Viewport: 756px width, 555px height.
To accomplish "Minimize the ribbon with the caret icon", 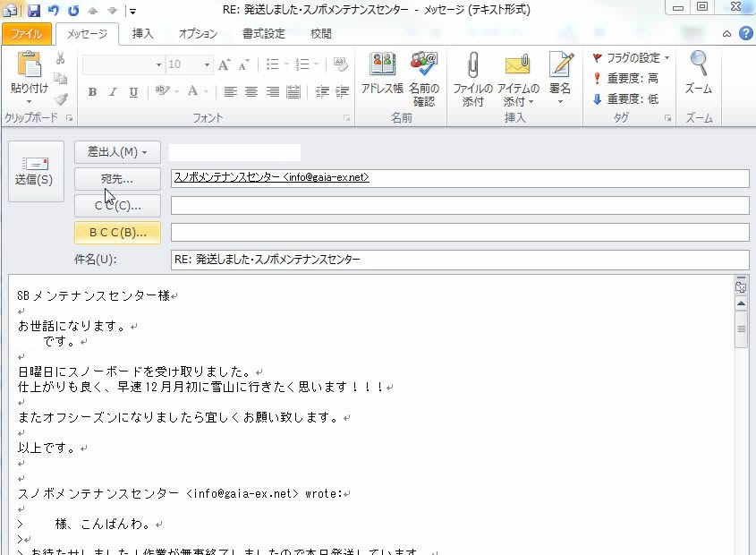I will pos(726,34).
